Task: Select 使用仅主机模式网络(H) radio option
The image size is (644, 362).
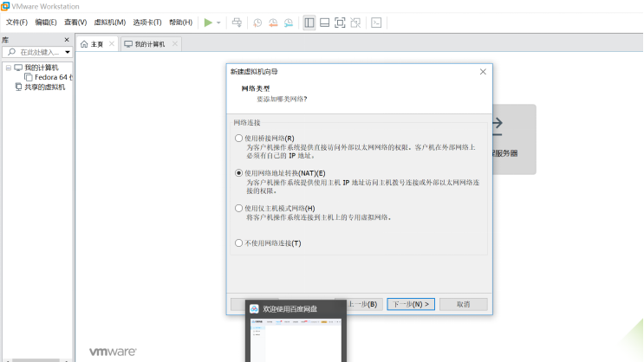Action: click(238, 208)
